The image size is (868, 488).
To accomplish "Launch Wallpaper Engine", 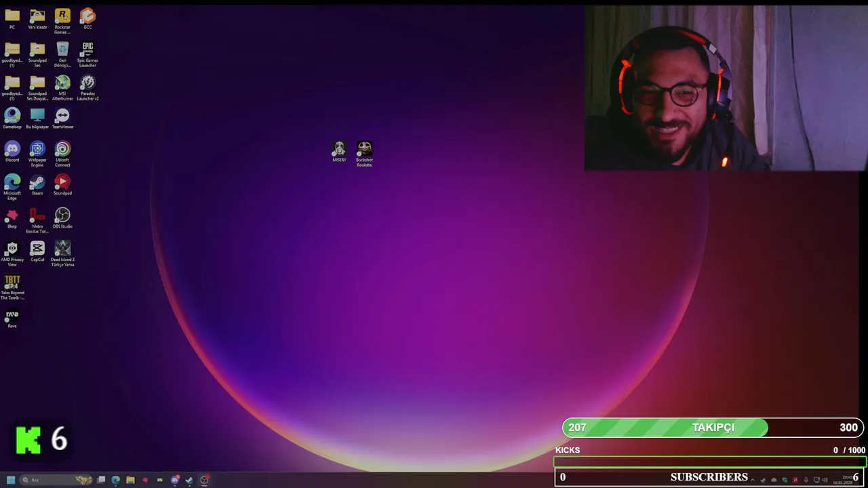I will click(37, 154).
